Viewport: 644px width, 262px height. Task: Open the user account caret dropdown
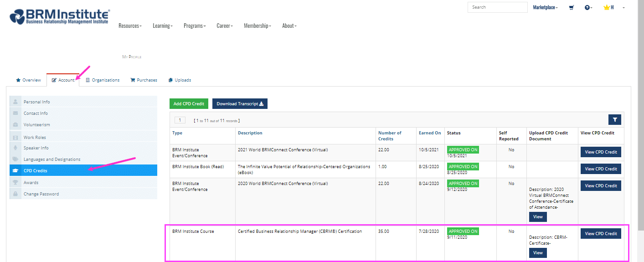pos(623,7)
